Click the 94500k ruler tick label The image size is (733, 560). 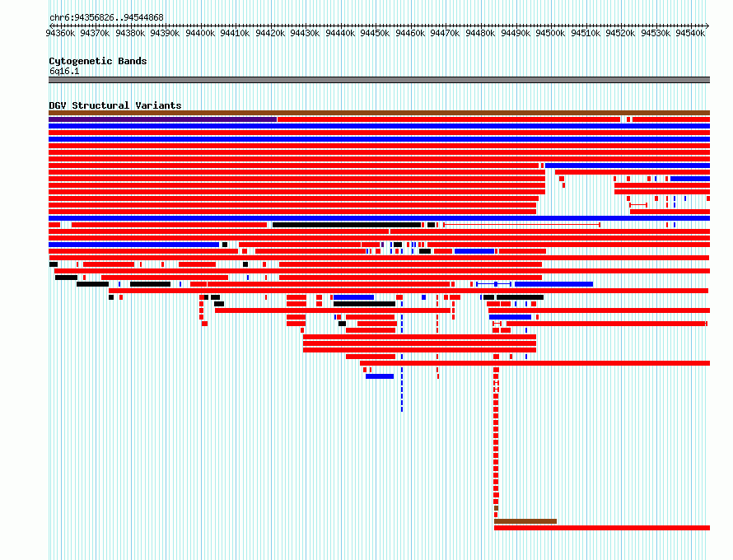550,33
